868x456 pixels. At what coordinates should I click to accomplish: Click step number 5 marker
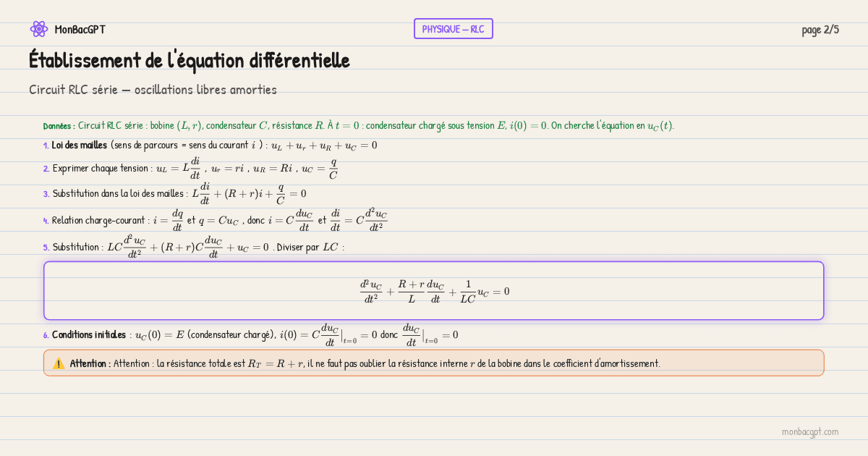tap(46, 246)
